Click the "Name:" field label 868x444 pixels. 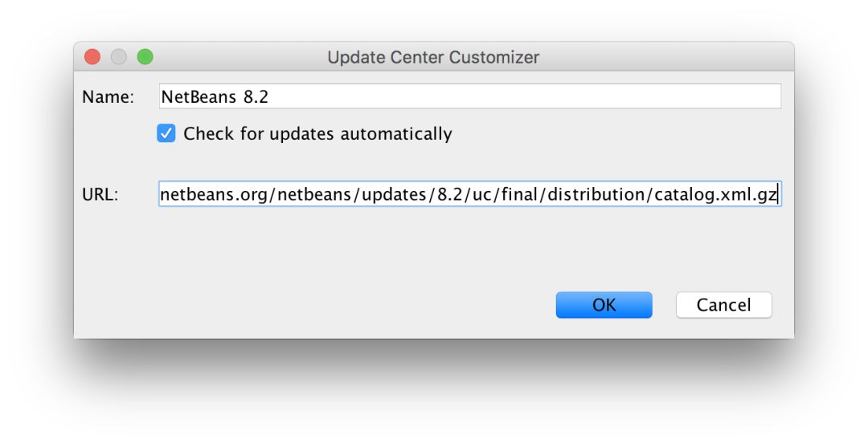point(108,97)
